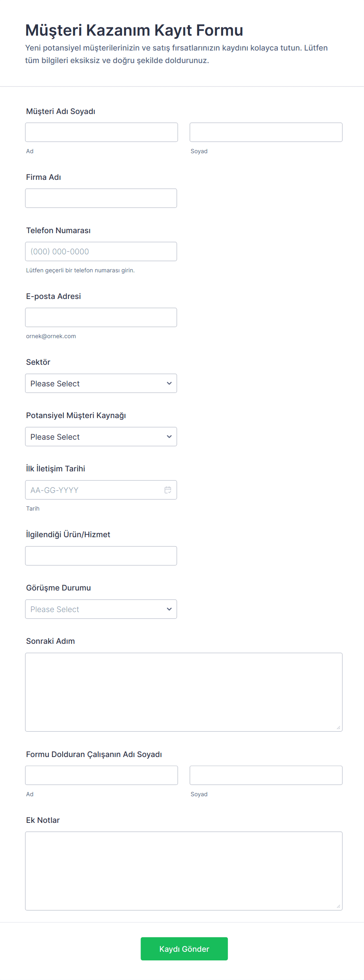Viewport: 364px width, 980px height.
Task: Click the Sektör field label
Action: point(38,362)
